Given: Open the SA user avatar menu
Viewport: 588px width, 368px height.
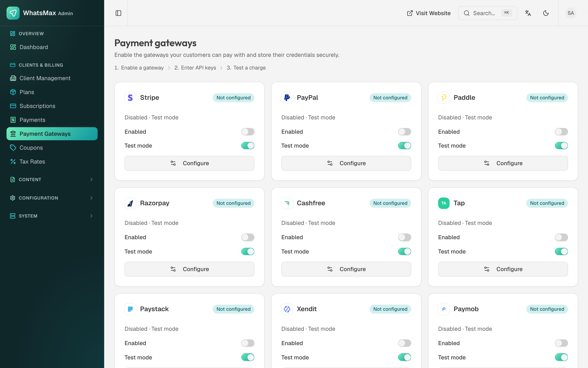Looking at the screenshot, I should [570, 13].
